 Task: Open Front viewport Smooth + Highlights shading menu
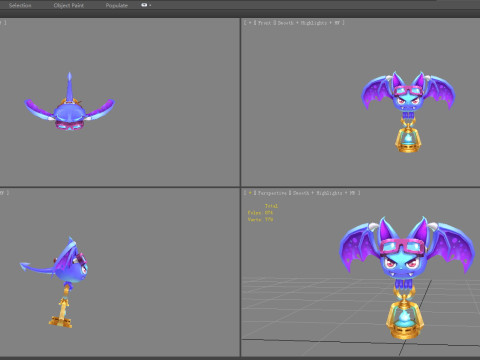tap(302, 23)
